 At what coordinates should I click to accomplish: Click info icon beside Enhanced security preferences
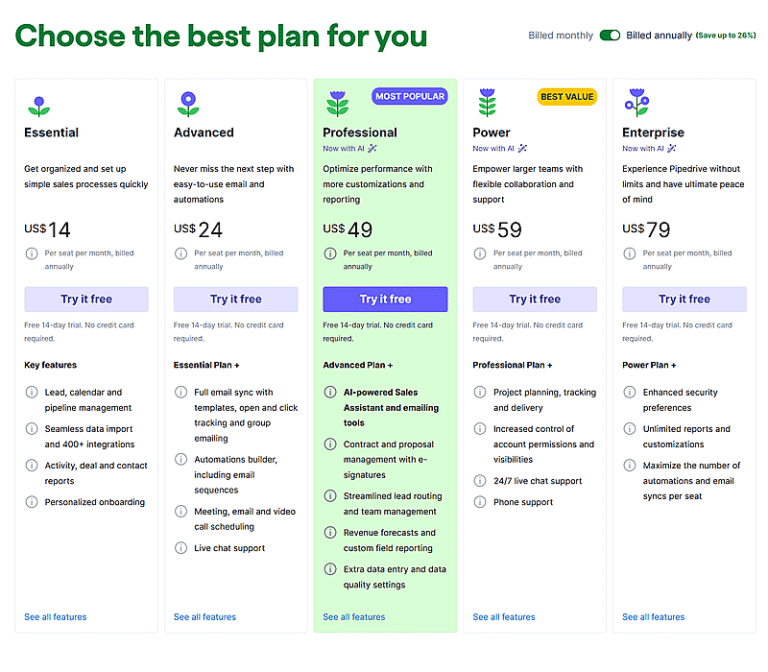tap(630, 393)
